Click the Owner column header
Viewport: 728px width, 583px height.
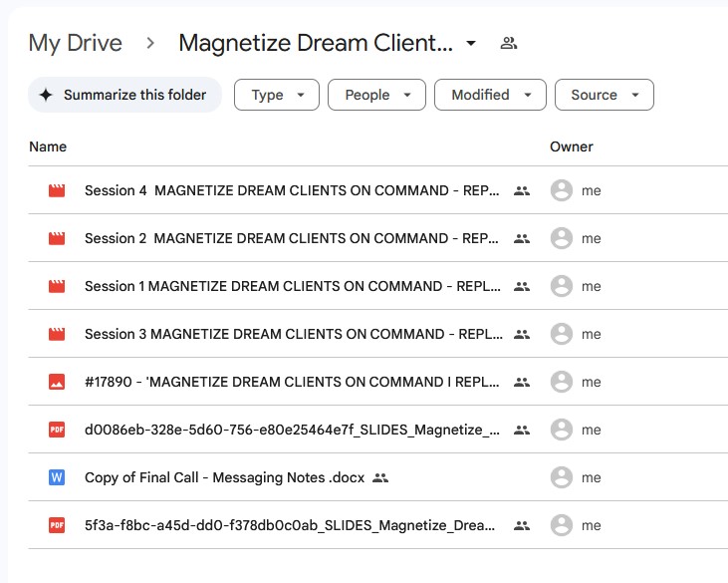tap(571, 146)
